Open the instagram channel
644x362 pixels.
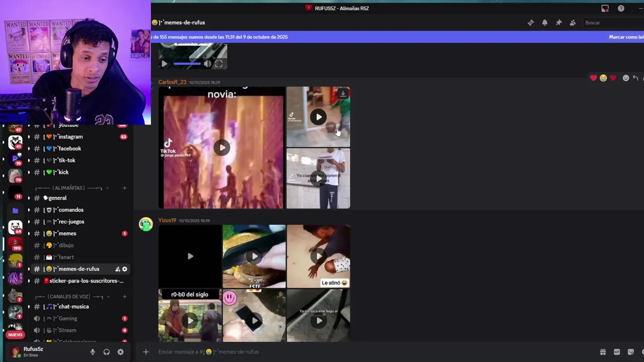click(80, 137)
